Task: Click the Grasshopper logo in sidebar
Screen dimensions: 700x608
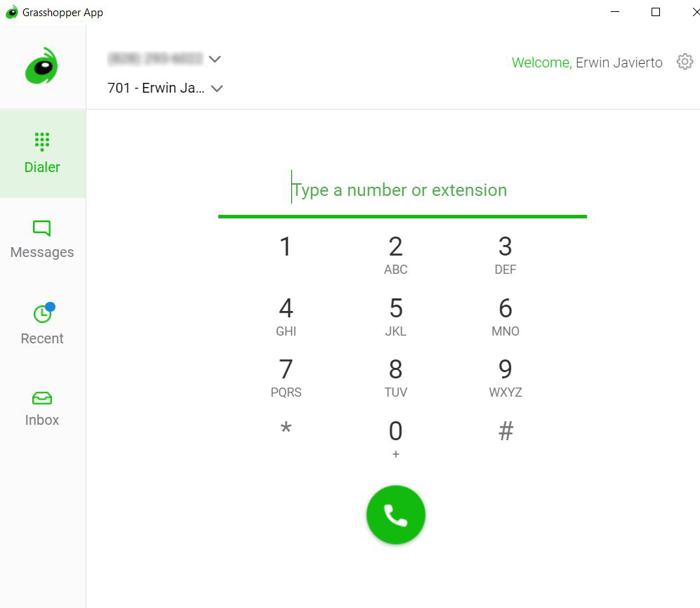Action: tap(41, 66)
